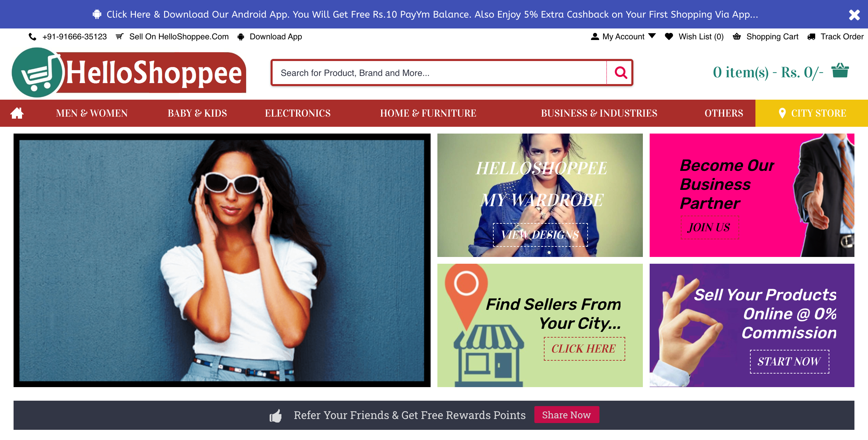Open the green shopping basket icon
The width and height of the screenshot is (868, 440).
tap(840, 71)
